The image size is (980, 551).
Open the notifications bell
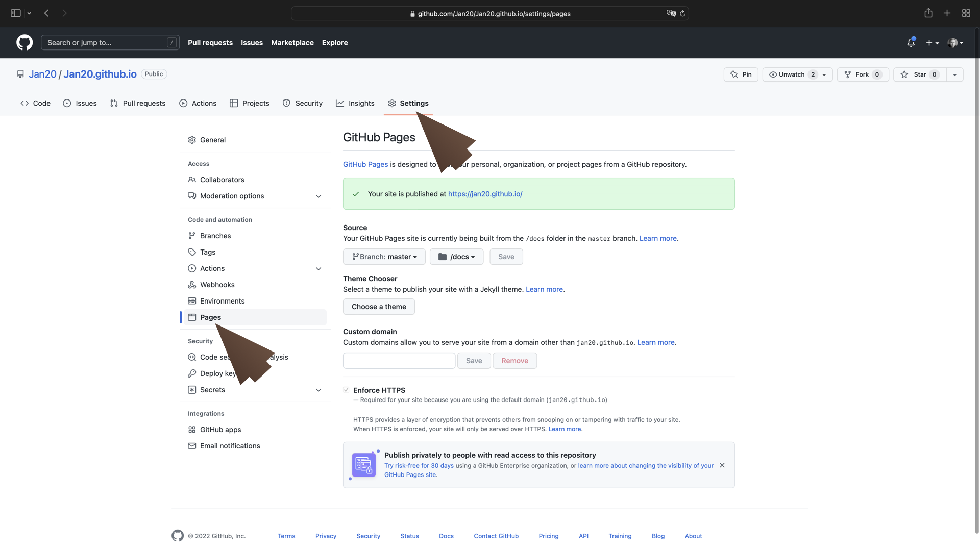pyautogui.click(x=911, y=43)
